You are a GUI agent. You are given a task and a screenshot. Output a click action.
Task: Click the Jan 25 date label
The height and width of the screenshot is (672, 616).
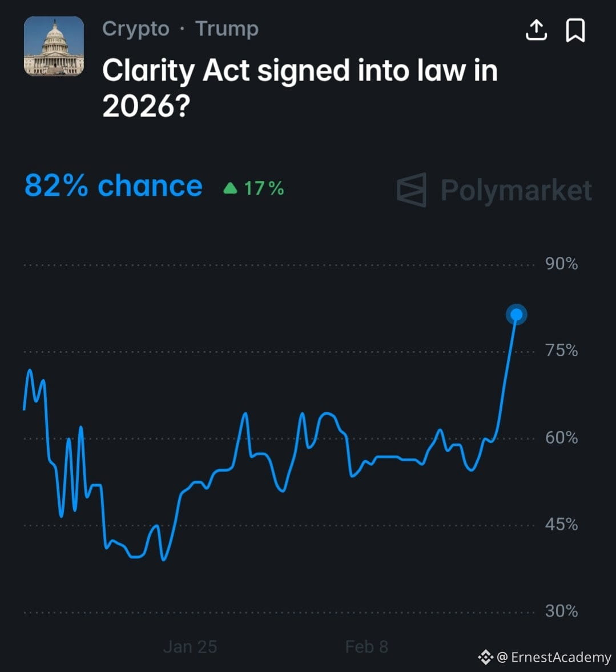click(190, 646)
